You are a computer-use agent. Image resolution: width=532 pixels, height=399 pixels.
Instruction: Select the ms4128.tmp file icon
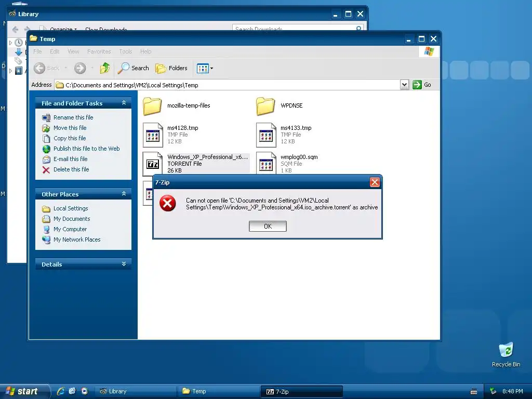click(153, 135)
